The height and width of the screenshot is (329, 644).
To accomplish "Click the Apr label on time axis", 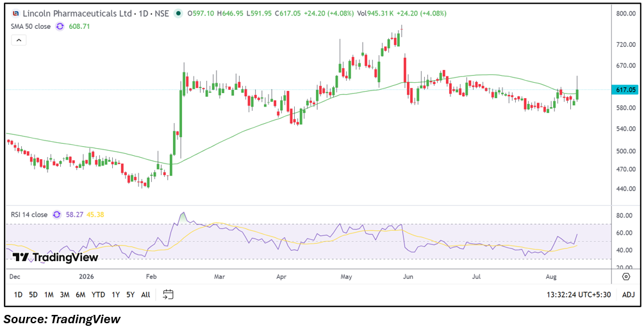I will tap(281, 276).
